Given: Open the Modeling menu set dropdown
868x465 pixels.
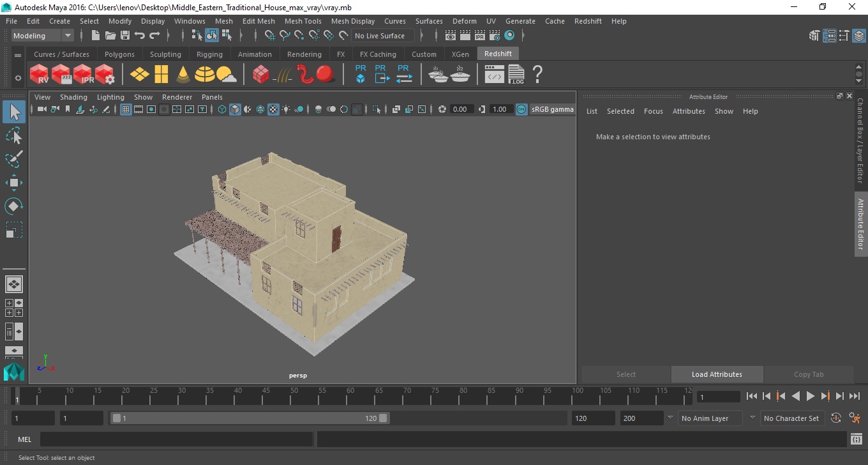Looking at the screenshot, I should click(43, 36).
